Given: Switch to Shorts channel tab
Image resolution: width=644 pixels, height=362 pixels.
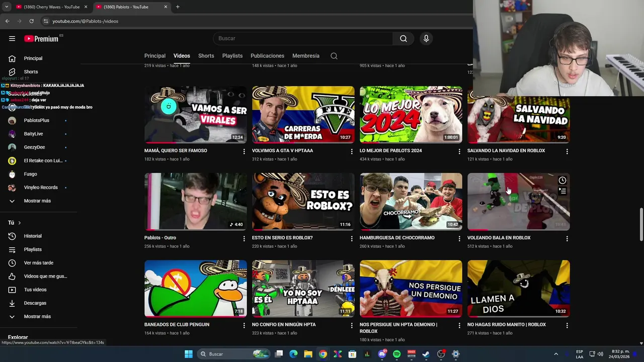Looking at the screenshot, I should [206, 56].
